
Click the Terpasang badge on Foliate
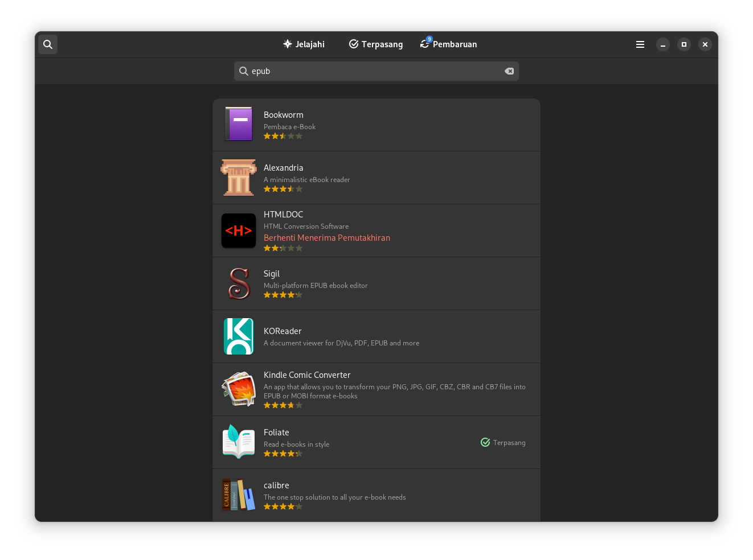pos(503,443)
